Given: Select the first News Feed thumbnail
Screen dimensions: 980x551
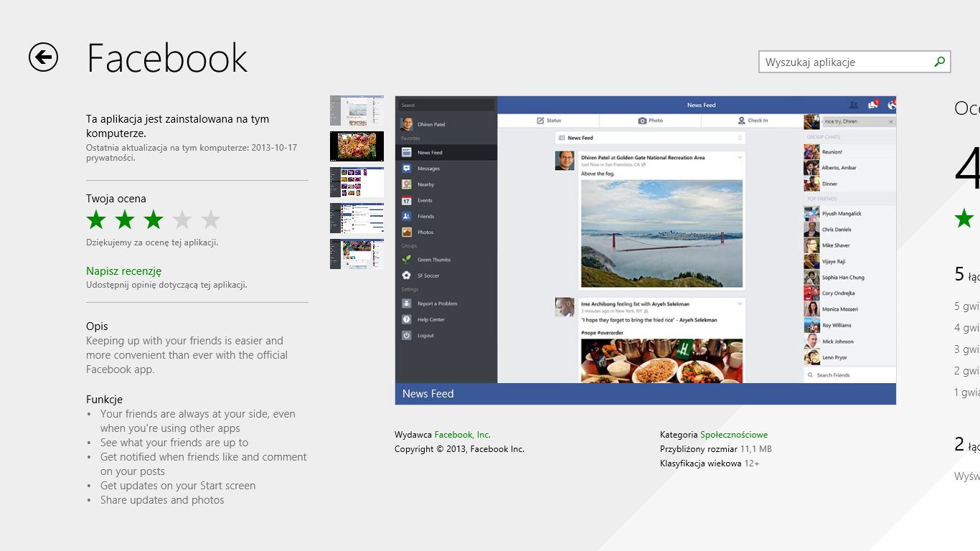Looking at the screenshot, I should [357, 110].
